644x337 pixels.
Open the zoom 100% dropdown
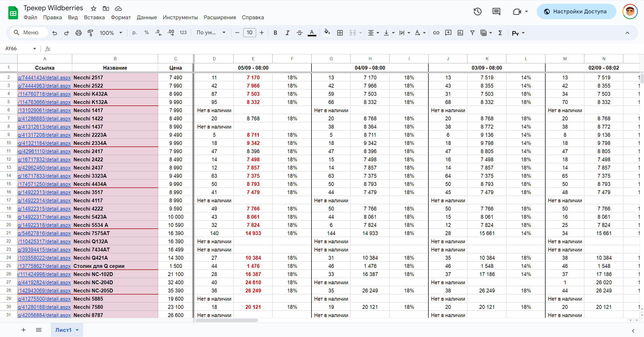[x=111, y=33]
